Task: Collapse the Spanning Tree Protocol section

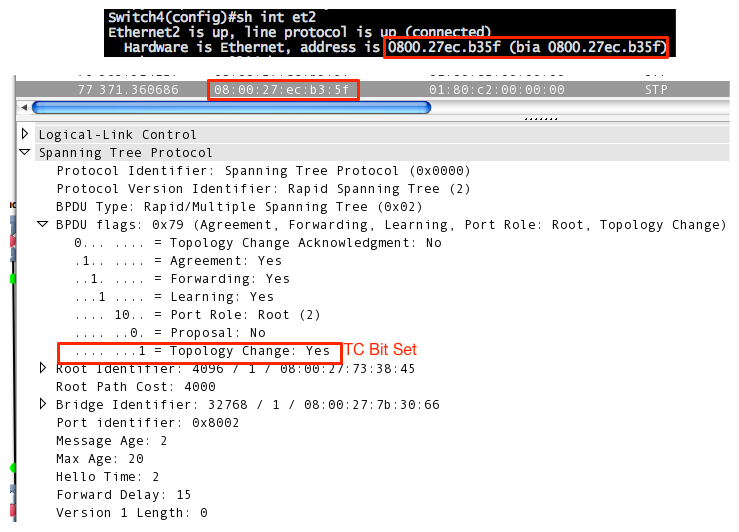Action: pos(25,152)
